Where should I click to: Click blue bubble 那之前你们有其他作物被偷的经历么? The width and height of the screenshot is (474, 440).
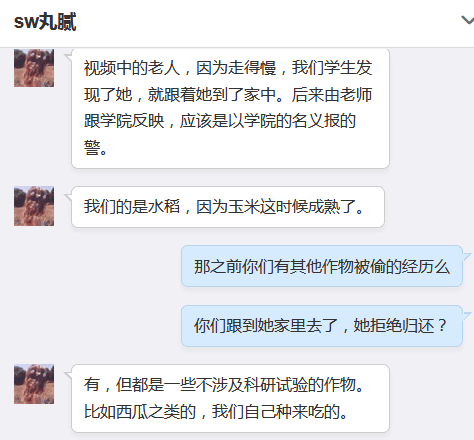pos(322,266)
